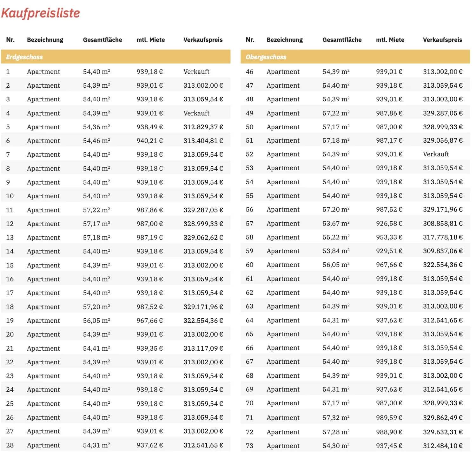The image size is (476, 452).
Task: Select the Erdgeschoss section header
Action: pos(116,57)
